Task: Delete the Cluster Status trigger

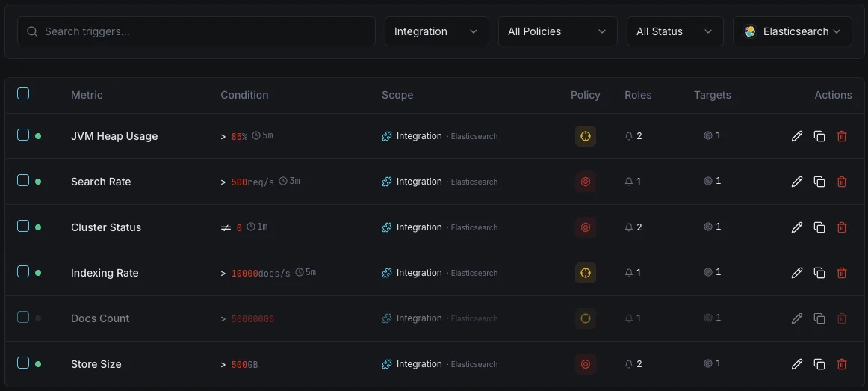Action: click(x=841, y=227)
